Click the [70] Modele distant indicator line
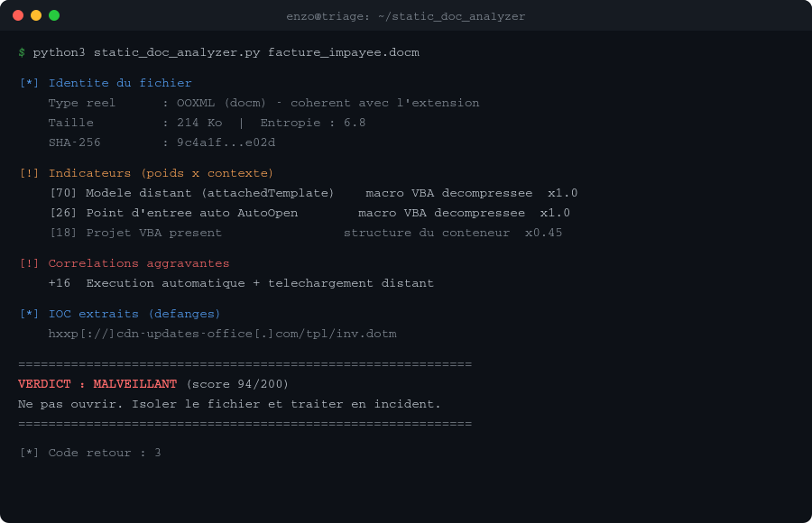 click(x=313, y=193)
